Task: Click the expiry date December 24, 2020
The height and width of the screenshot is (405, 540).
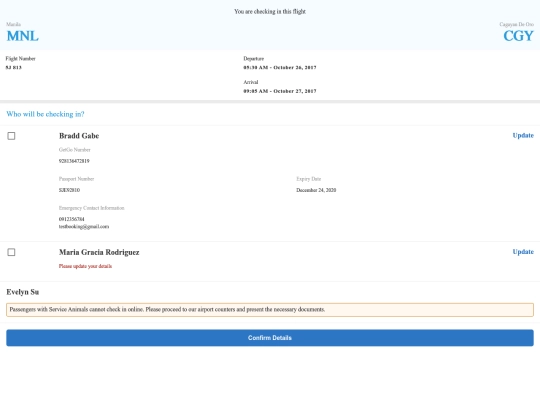Action: (316, 190)
